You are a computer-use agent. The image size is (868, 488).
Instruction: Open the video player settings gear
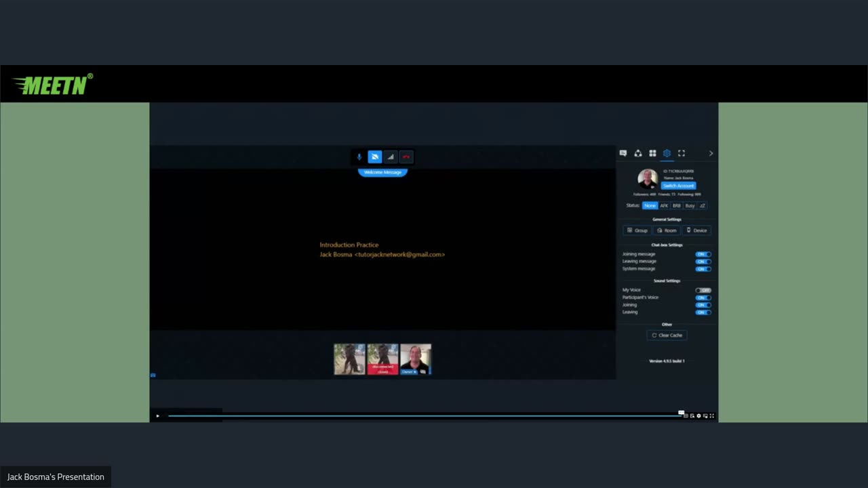pyautogui.click(x=698, y=416)
